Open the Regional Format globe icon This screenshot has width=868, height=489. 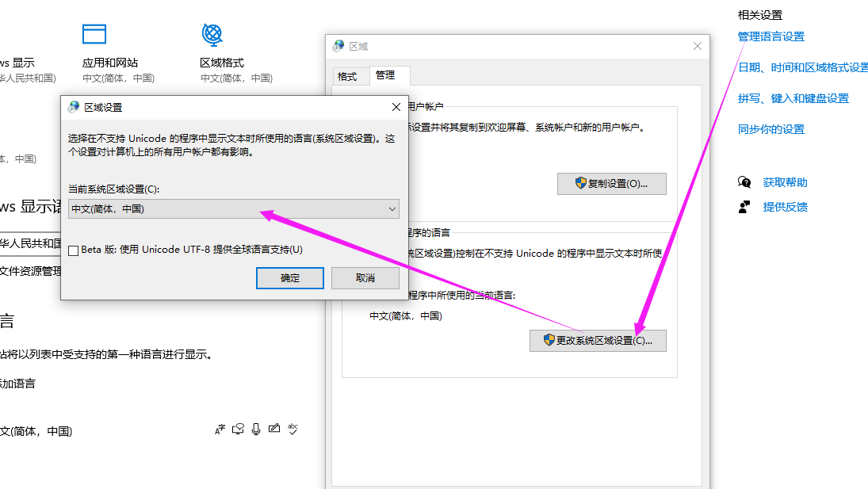[212, 34]
